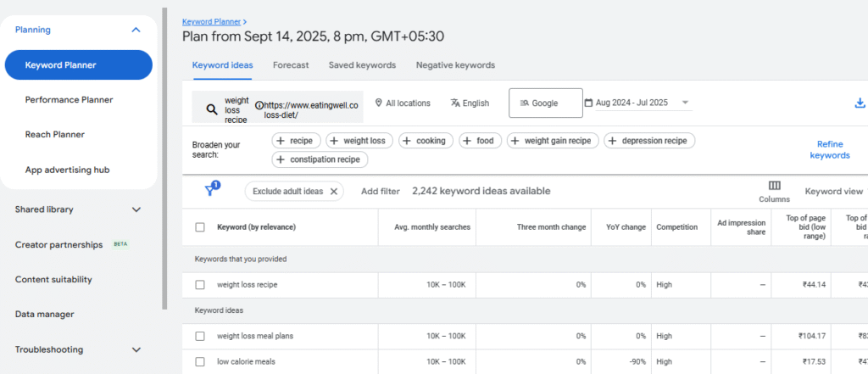Check the 'weight loss meal plans' row

[x=200, y=336]
